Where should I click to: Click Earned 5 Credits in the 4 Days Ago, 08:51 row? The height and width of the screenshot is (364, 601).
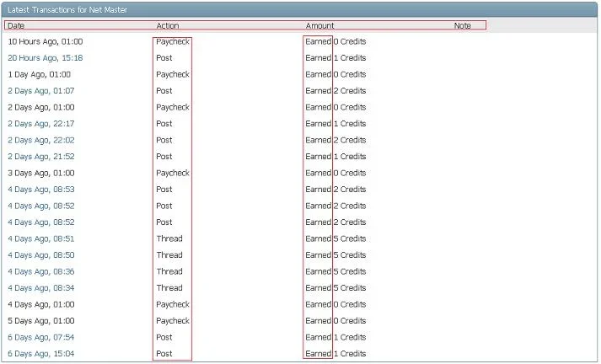pos(335,238)
